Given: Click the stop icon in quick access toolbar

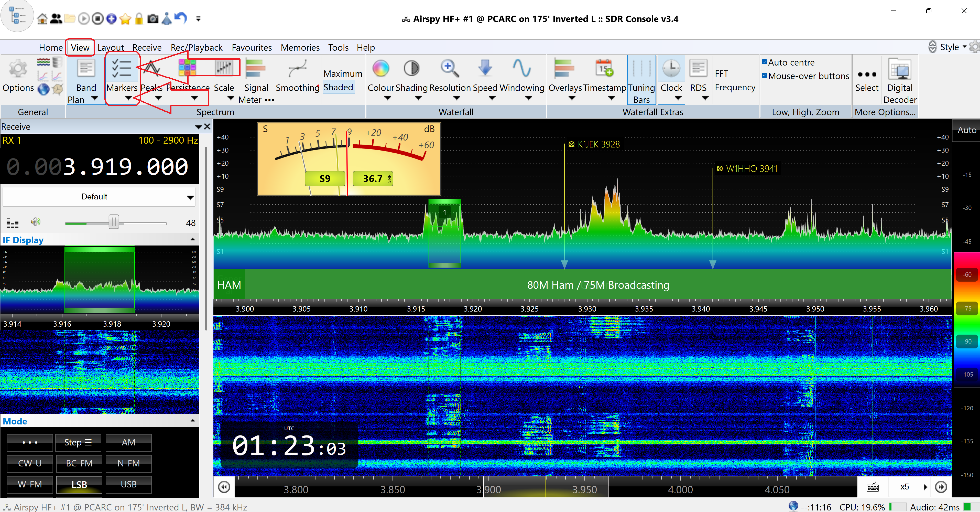Looking at the screenshot, I should tap(97, 18).
